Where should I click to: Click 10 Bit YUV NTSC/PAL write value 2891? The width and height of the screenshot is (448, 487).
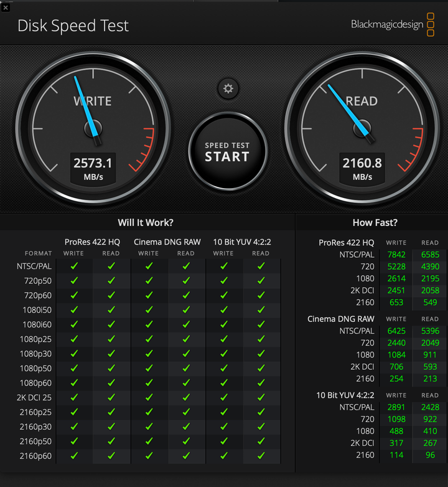point(396,407)
